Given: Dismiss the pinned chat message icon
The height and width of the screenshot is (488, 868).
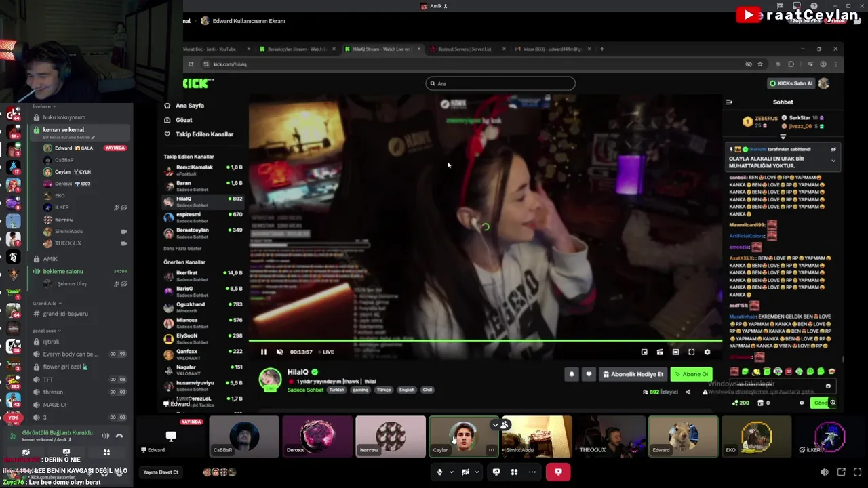Looking at the screenshot, I should point(833,149).
